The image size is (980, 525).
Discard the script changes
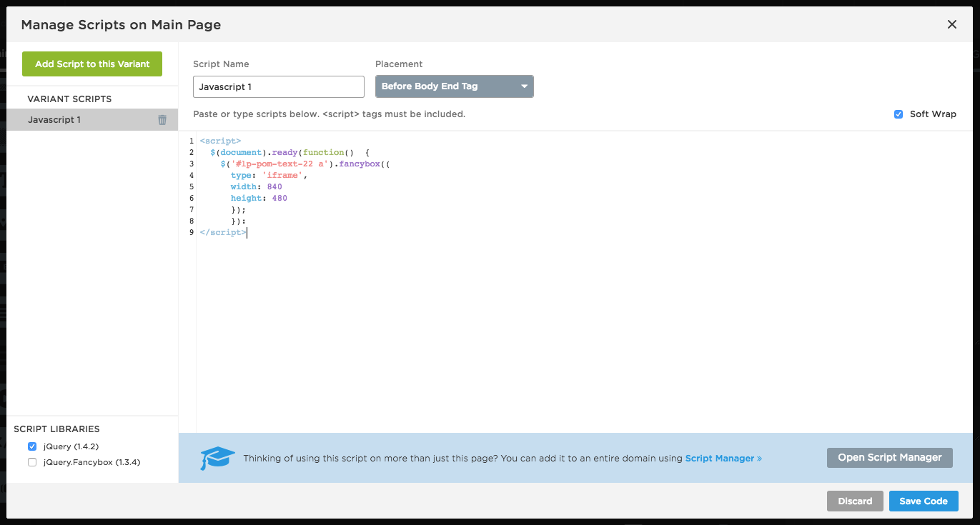point(855,501)
